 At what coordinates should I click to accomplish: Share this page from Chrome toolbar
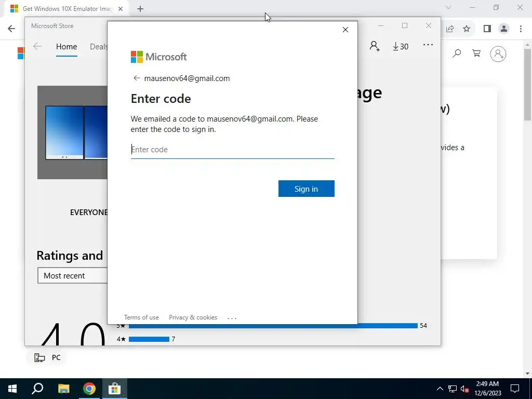tap(450, 29)
